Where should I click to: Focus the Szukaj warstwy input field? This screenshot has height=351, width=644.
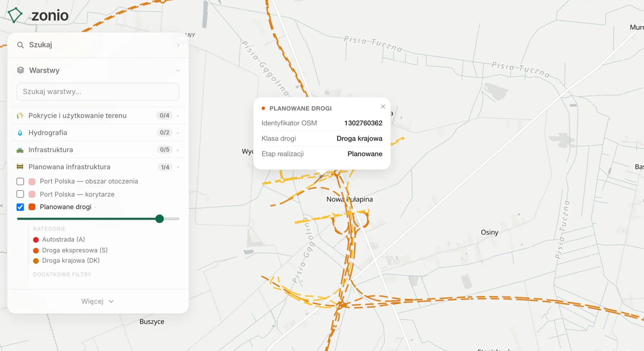(x=98, y=92)
